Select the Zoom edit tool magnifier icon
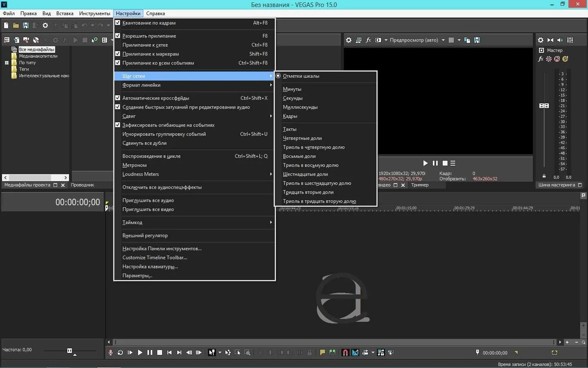Image resolution: width=588 pixels, height=368 pixels. pyautogui.click(x=247, y=352)
